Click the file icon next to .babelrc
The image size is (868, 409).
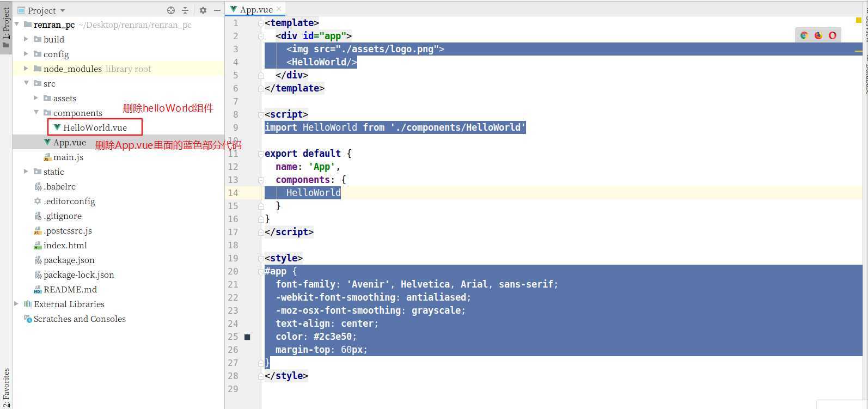coord(38,187)
